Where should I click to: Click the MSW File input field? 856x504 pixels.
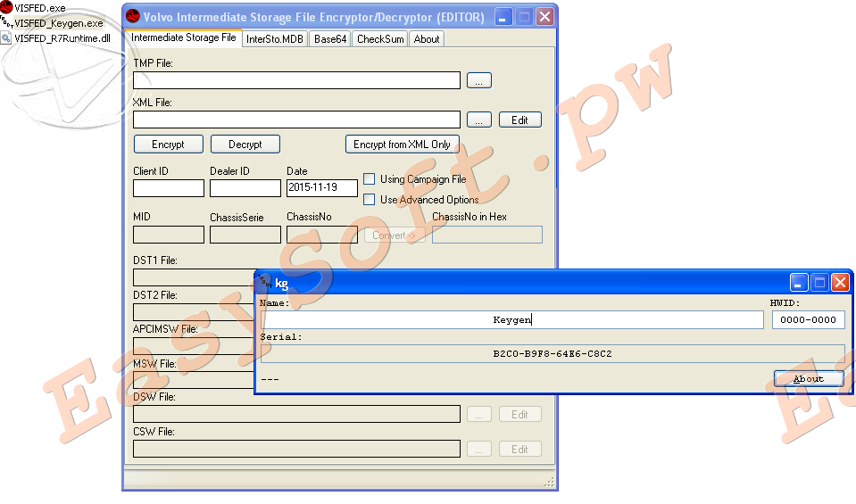pyautogui.click(x=194, y=380)
